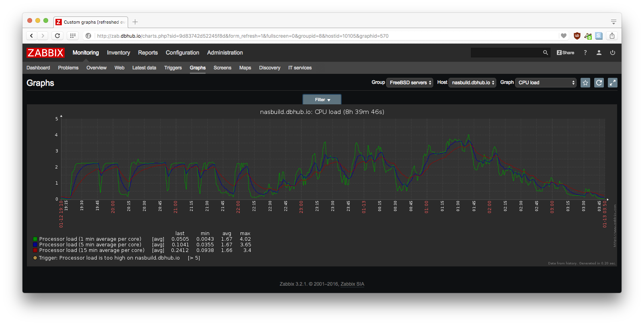Click green 1 min average legend swatch
This screenshot has height=325, width=644.
tap(35, 239)
